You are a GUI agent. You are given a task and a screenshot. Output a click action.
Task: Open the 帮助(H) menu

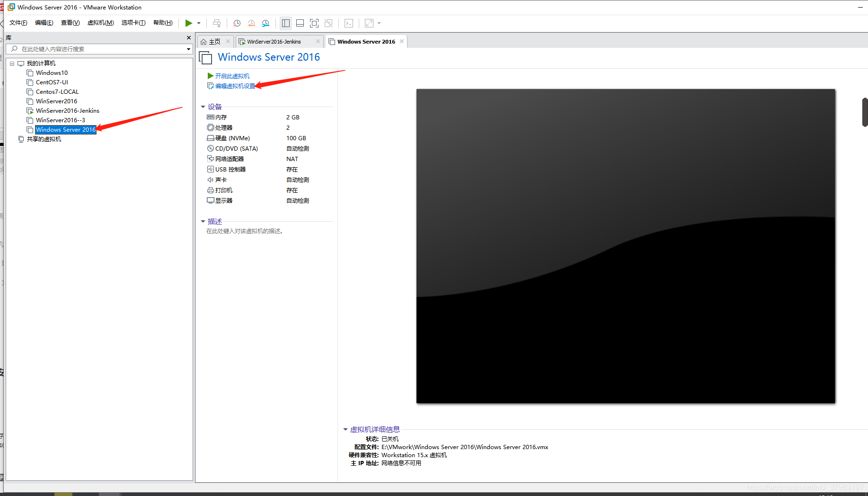163,23
